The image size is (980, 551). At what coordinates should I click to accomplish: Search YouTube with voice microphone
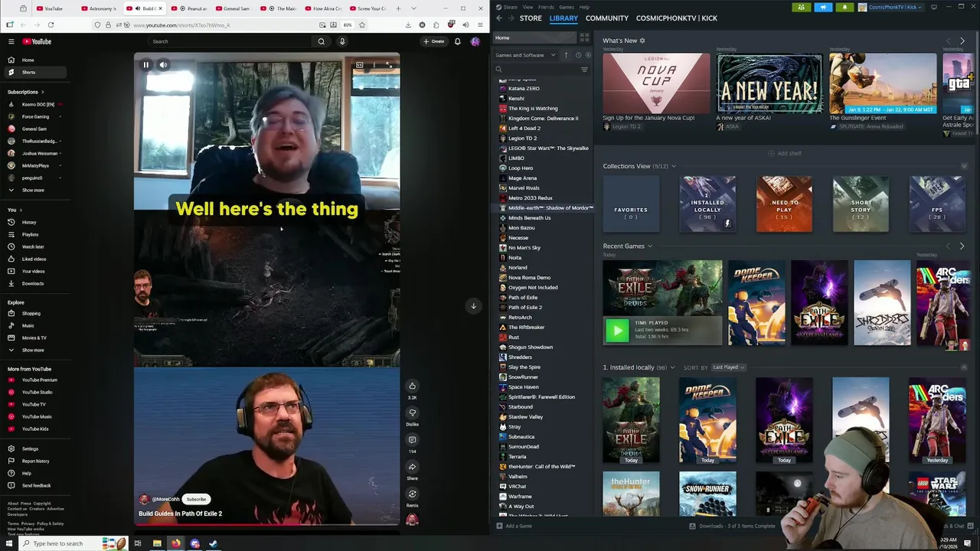click(x=342, y=41)
